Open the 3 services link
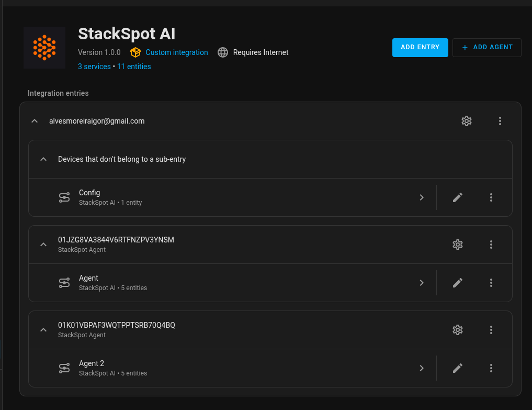This screenshot has height=410, width=532. [x=94, y=67]
